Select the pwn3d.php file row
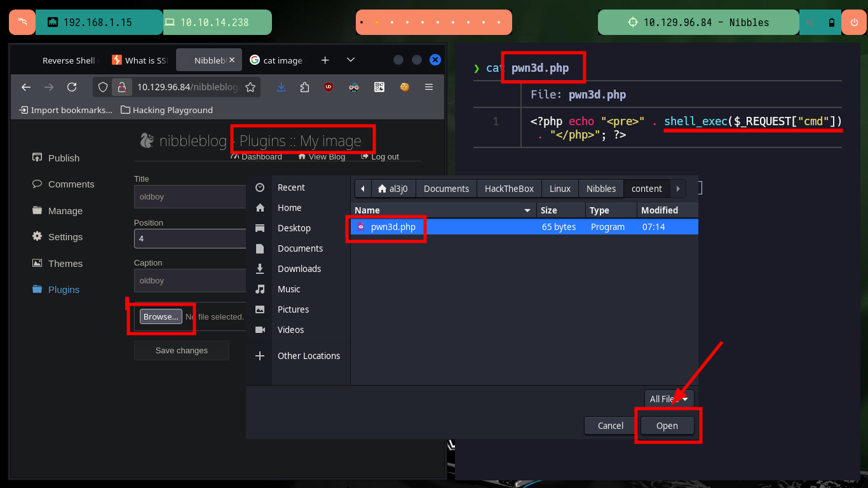Viewport: 868px width, 488px height. click(x=524, y=227)
